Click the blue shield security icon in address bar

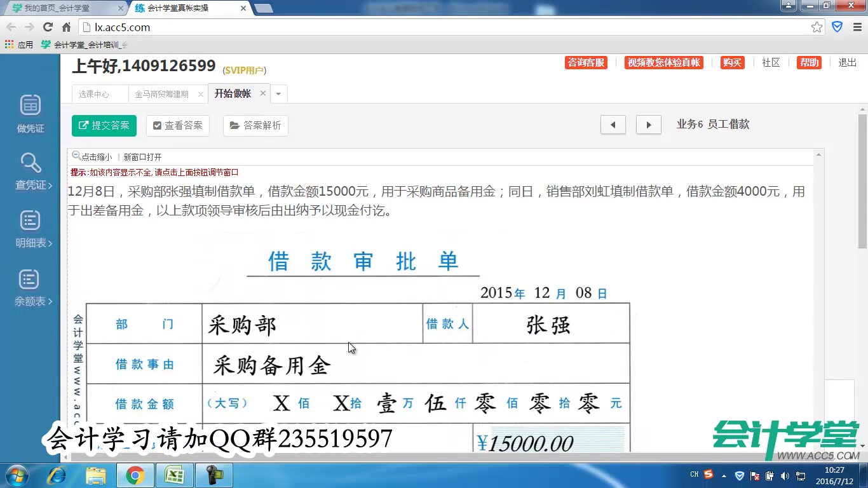tap(837, 27)
